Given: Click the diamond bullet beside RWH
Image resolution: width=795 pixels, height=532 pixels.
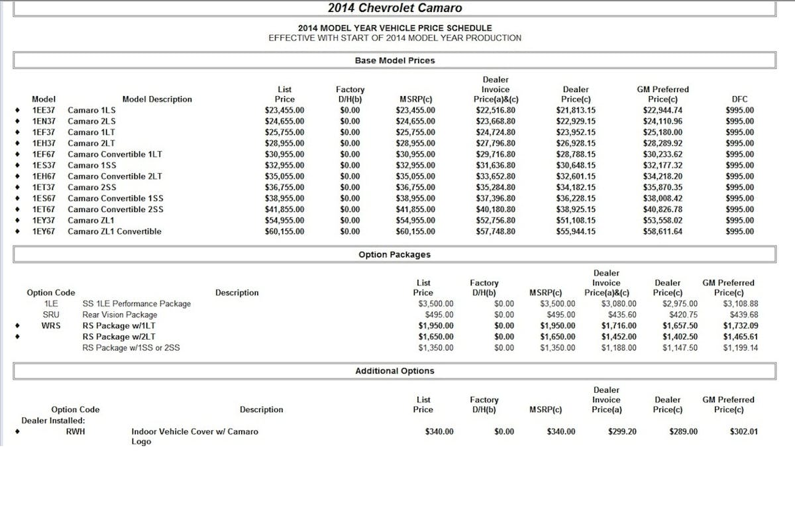Looking at the screenshot, I should pyautogui.click(x=17, y=432).
